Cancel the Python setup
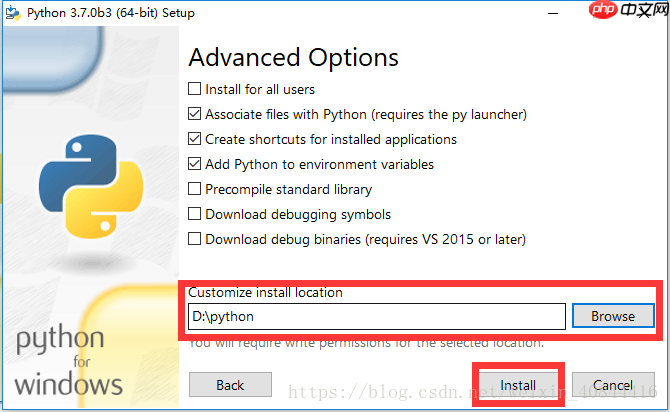This screenshot has width=670, height=412. [x=613, y=385]
